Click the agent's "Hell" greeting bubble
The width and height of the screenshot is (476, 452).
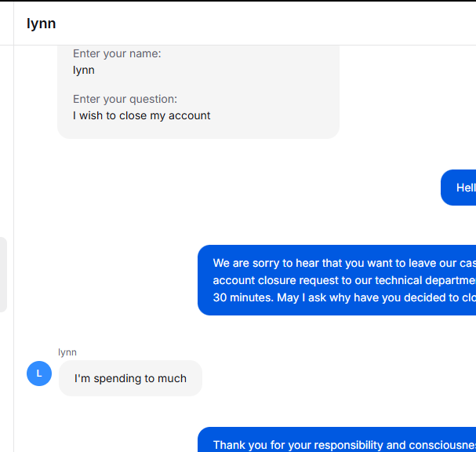click(x=459, y=188)
